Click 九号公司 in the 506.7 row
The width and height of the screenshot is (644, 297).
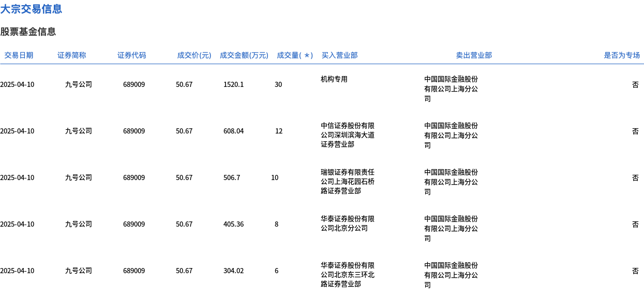[79, 177]
